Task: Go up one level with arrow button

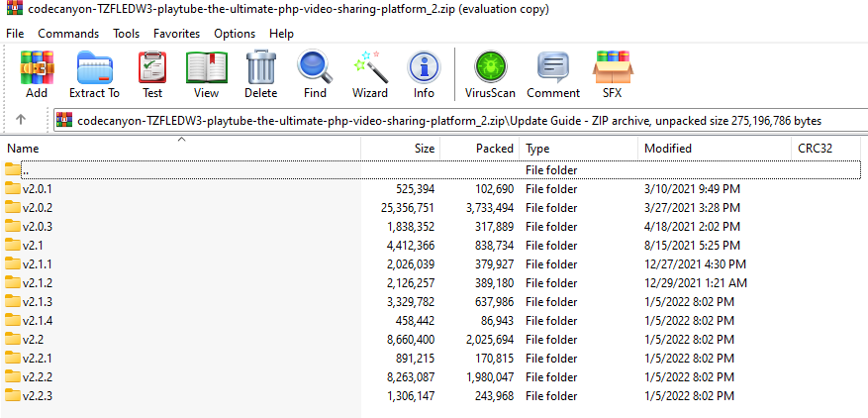Action: tap(21, 120)
